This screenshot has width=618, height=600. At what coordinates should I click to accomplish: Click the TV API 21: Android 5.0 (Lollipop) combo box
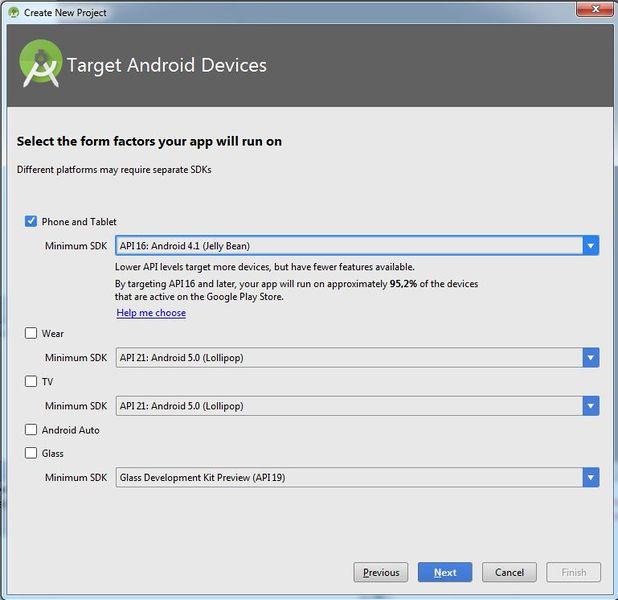pyautogui.click(x=357, y=406)
